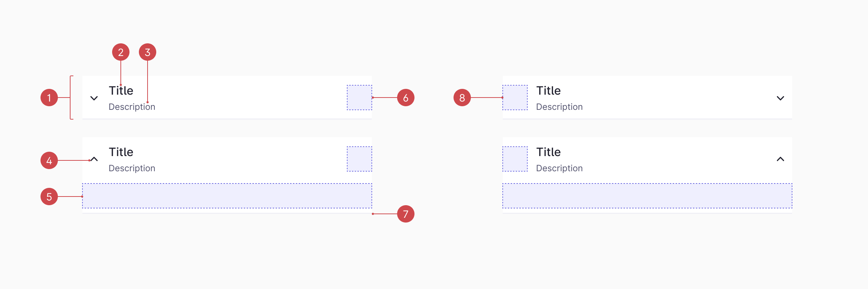Expand the top-right accordion via down chevron

click(x=780, y=98)
